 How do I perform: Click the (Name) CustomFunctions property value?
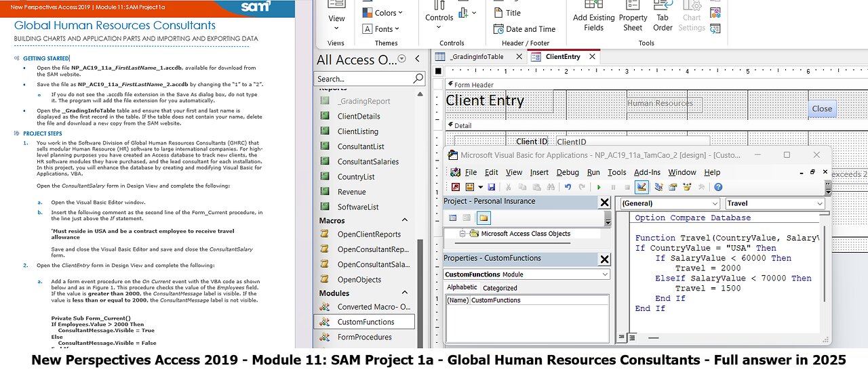539,300
